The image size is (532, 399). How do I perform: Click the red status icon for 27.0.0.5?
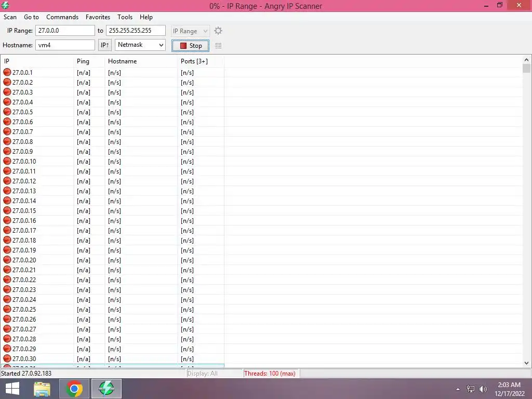[x=7, y=112]
